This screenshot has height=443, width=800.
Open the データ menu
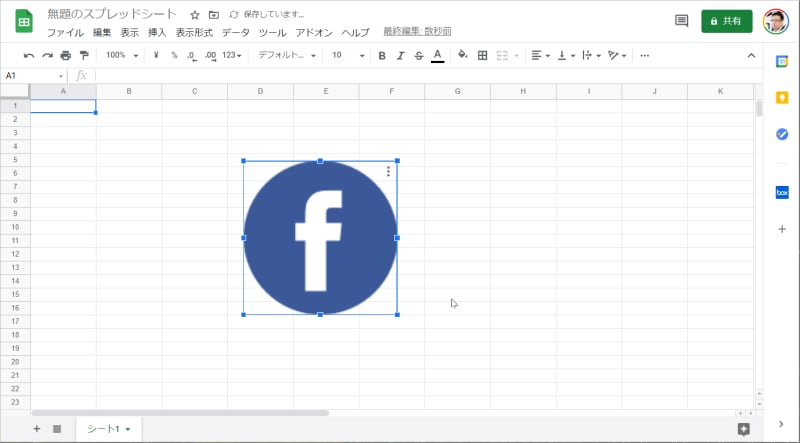[236, 33]
